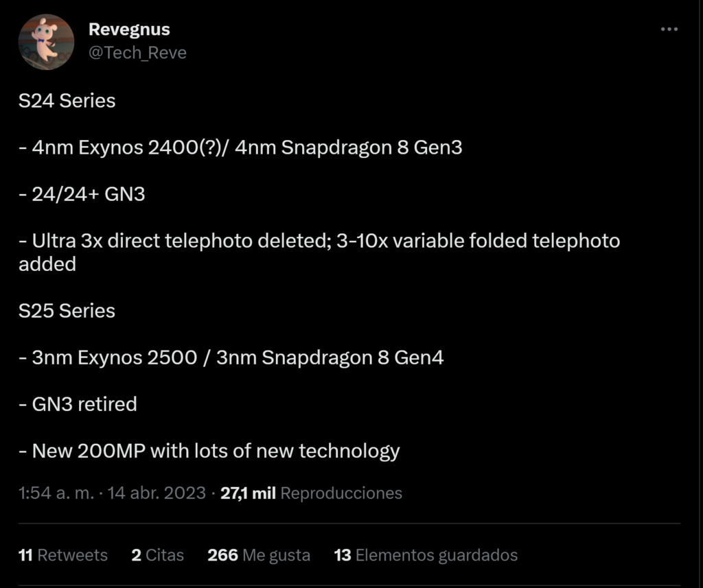Screen dimensions: 703x588
Task: Click the @Tech_Reve handle
Action: [137, 53]
